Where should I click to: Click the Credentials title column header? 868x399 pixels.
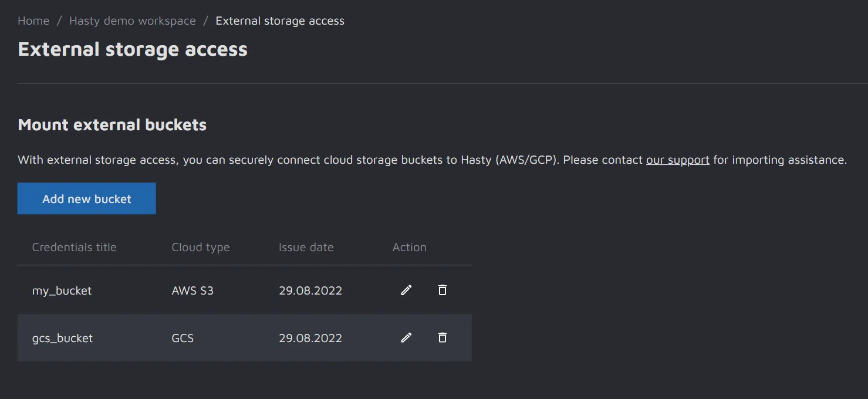[x=75, y=247]
